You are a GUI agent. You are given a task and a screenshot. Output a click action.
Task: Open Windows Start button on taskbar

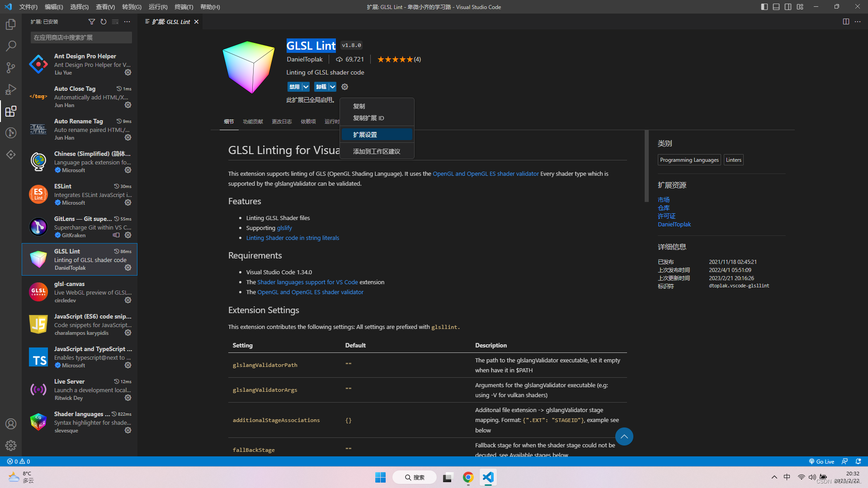[x=380, y=477]
